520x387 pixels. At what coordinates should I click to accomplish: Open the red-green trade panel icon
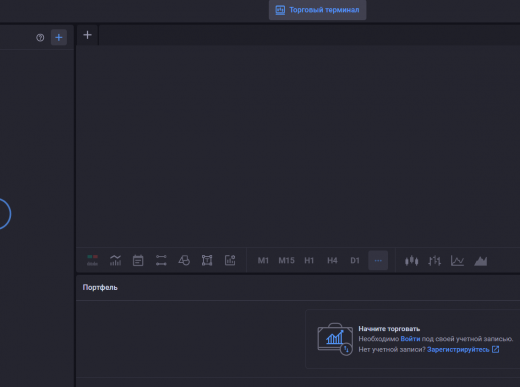pyautogui.click(x=92, y=260)
